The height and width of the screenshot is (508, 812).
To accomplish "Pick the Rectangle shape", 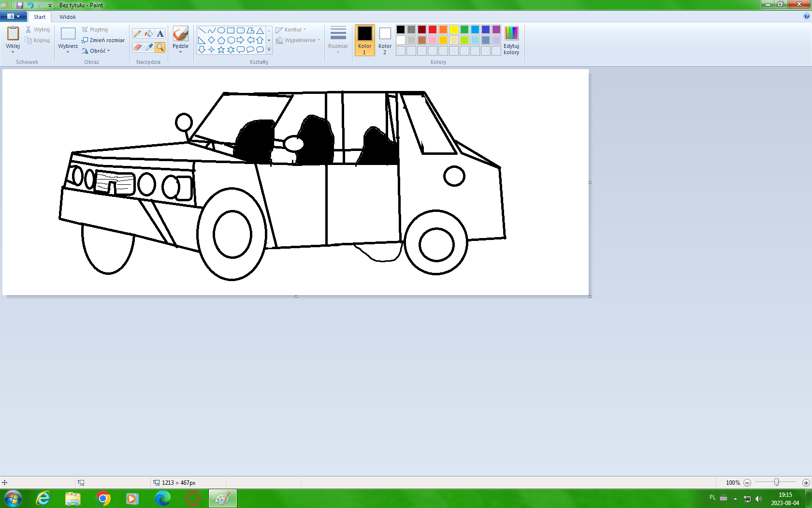I will tap(231, 30).
